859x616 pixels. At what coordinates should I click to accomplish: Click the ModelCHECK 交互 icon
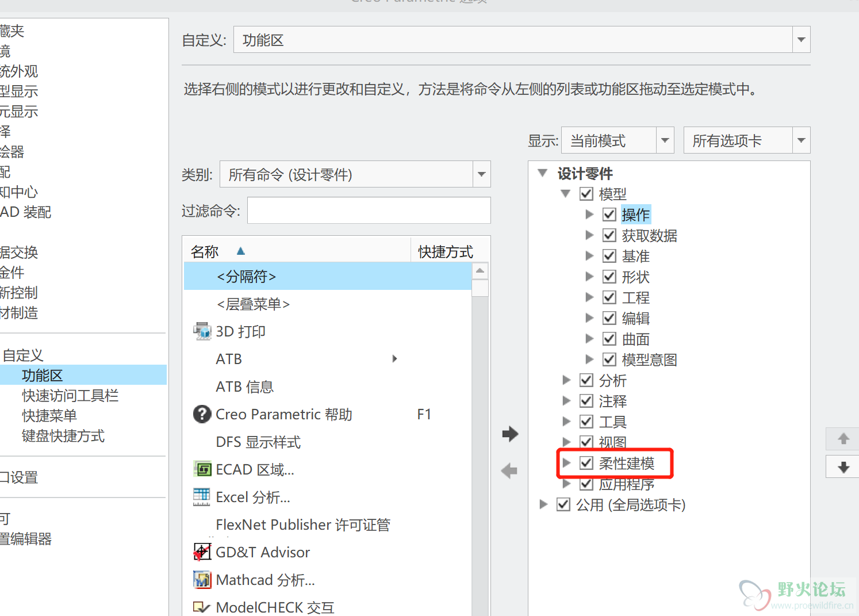pyautogui.click(x=202, y=607)
